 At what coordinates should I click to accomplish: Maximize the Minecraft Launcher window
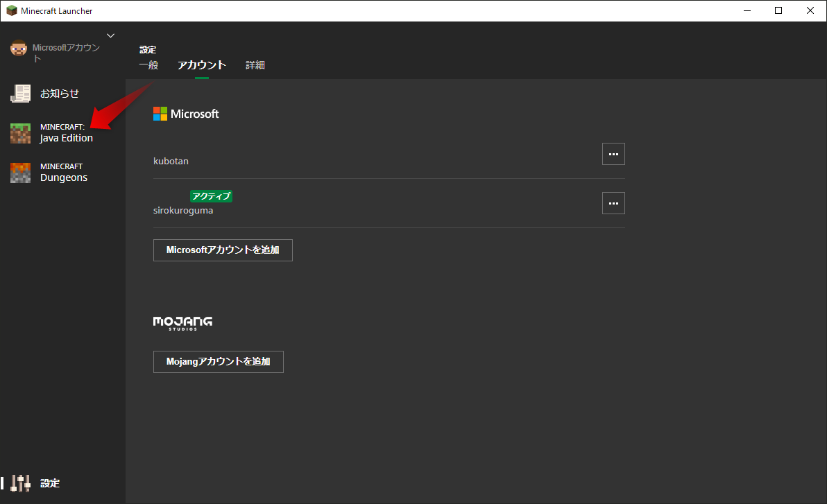pyautogui.click(x=778, y=10)
